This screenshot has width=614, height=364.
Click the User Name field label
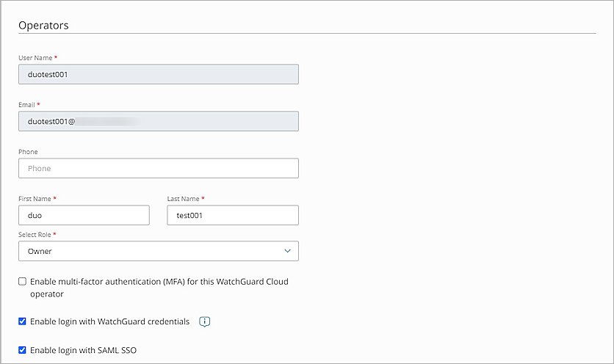(x=35, y=57)
